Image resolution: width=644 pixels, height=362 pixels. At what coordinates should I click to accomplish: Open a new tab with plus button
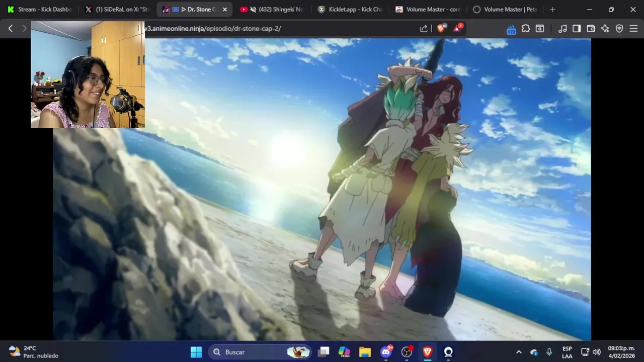[x=552, y=10]
